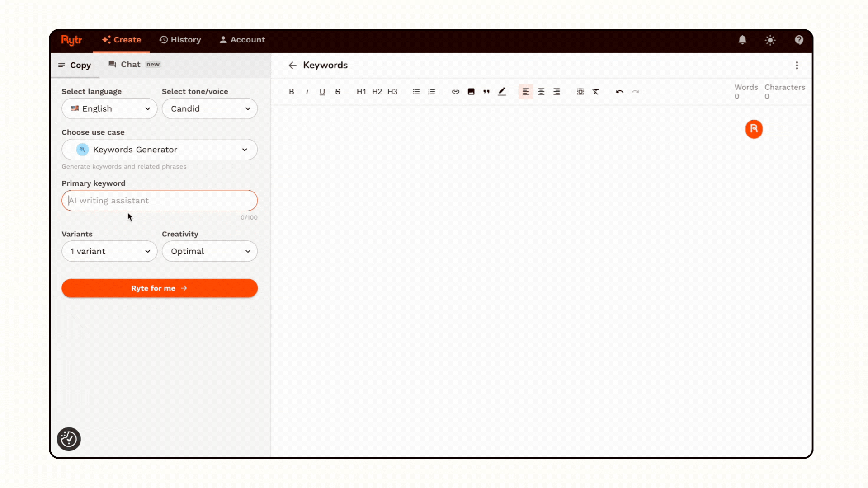Select the text highlight tool
This screenshot has height=488, width=868.
[x=502, y=91]
